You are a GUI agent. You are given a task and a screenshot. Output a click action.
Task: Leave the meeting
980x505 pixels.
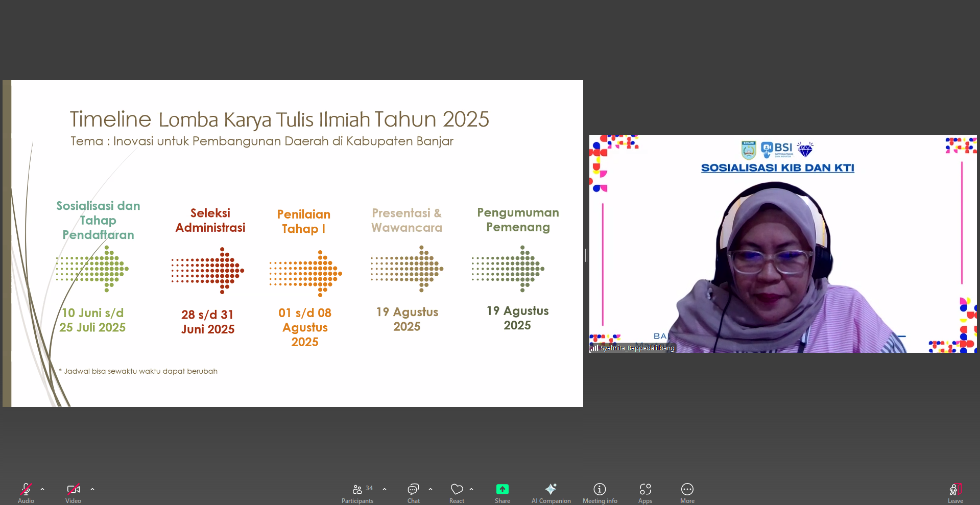tap(955, 492)
